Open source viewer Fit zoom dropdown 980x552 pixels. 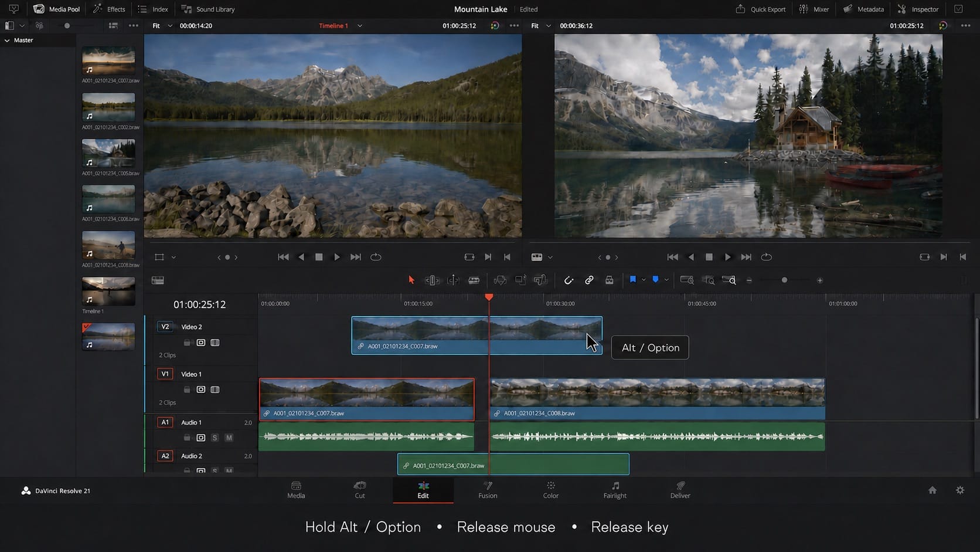pyautogui.click(x=162, y=26)
